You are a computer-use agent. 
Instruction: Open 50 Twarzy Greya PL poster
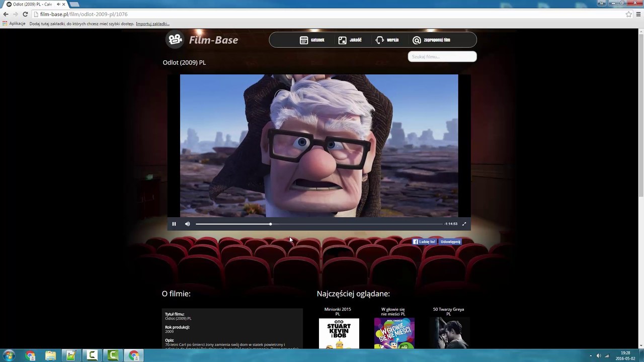point(449,333)
